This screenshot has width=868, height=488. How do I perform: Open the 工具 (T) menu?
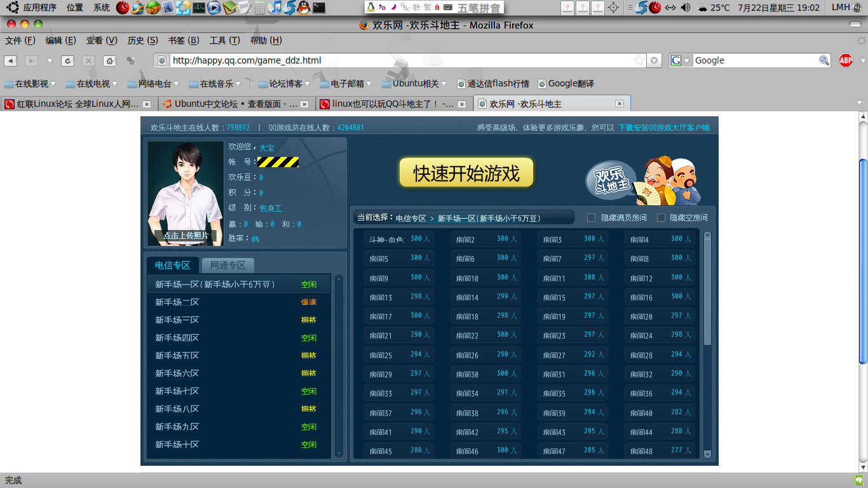(225, 41)
